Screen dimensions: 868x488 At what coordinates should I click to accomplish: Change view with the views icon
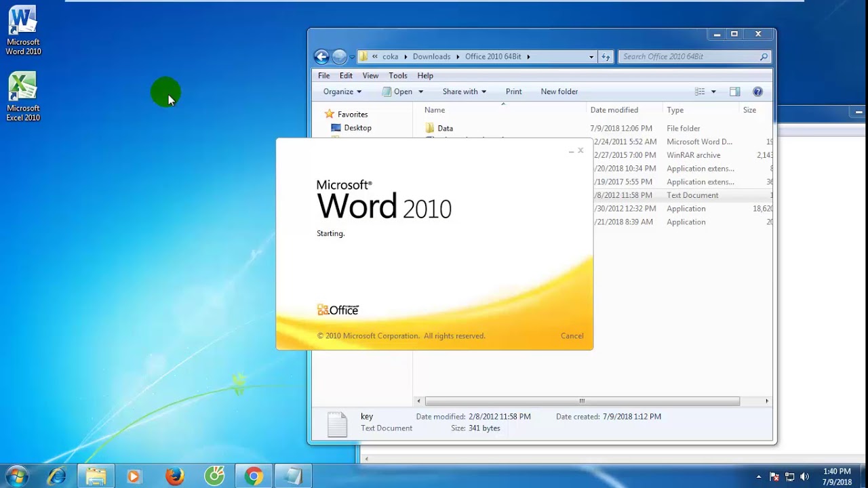pos(700,91)
